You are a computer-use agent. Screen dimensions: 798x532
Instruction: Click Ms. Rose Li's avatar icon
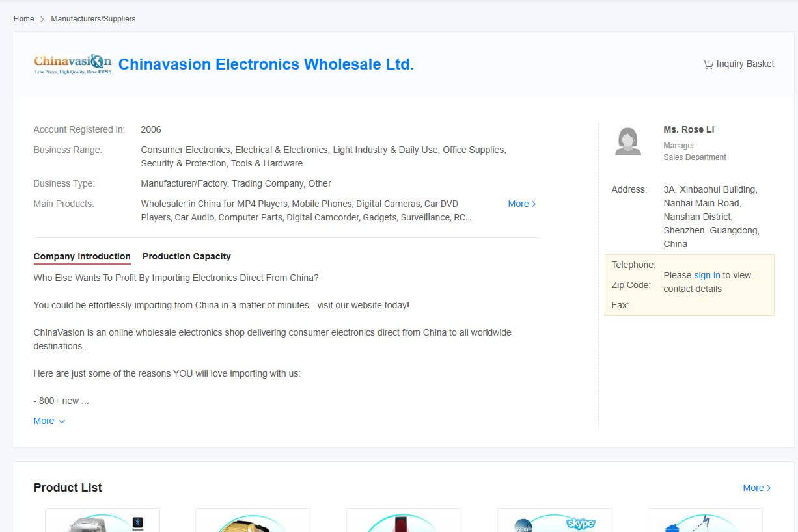[x=627, y=142]
